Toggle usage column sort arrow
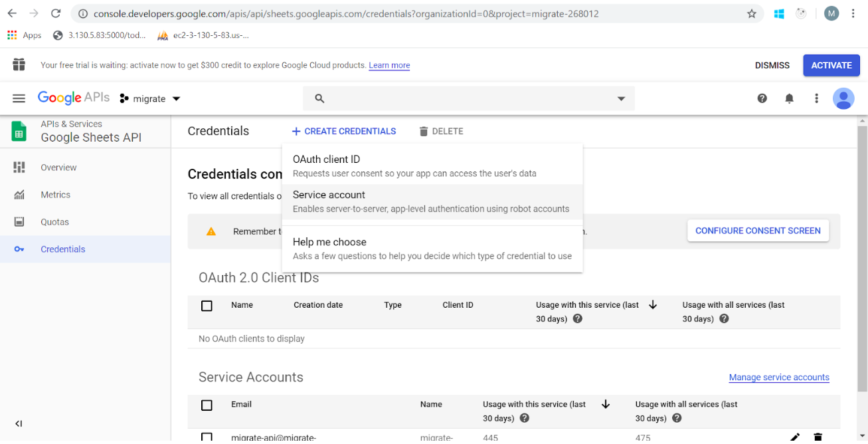The width and height of the screenshot is (868, 444). (653, 304)
